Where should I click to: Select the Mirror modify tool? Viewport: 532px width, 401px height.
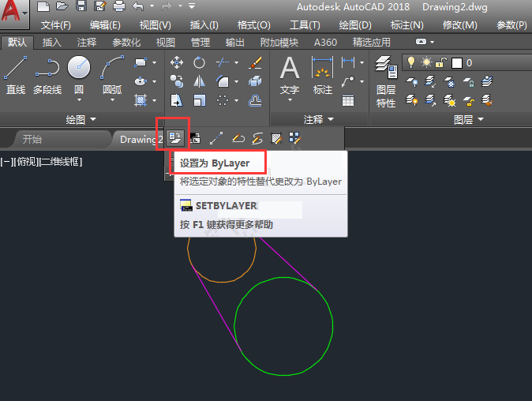point(199,81)
